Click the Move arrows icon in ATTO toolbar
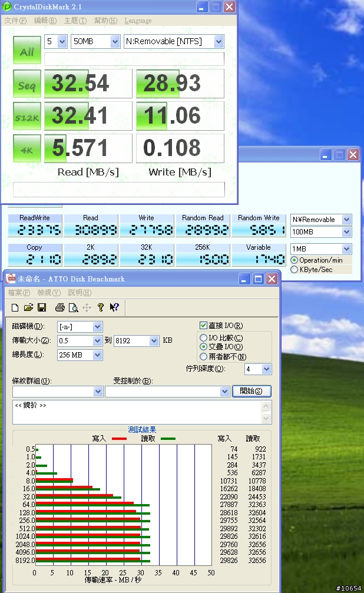Image resolution: width=364 pixels, height=593 pixels. (x=87, y=307)
